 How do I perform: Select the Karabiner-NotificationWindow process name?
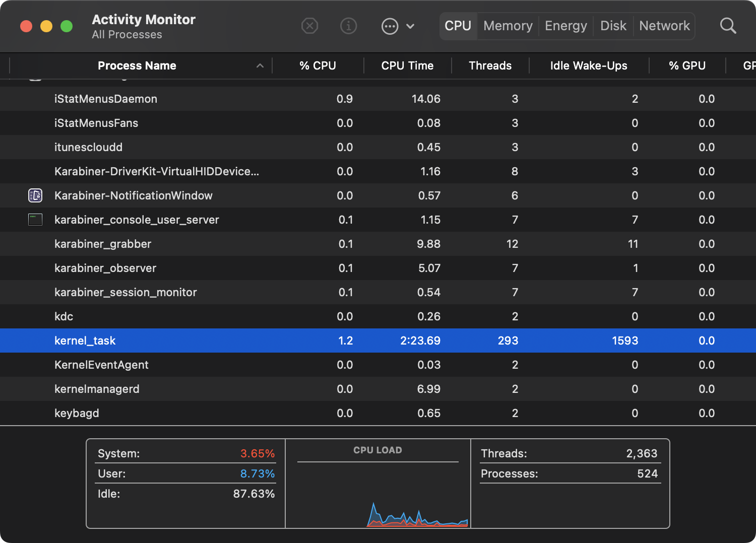pos(134,195)
